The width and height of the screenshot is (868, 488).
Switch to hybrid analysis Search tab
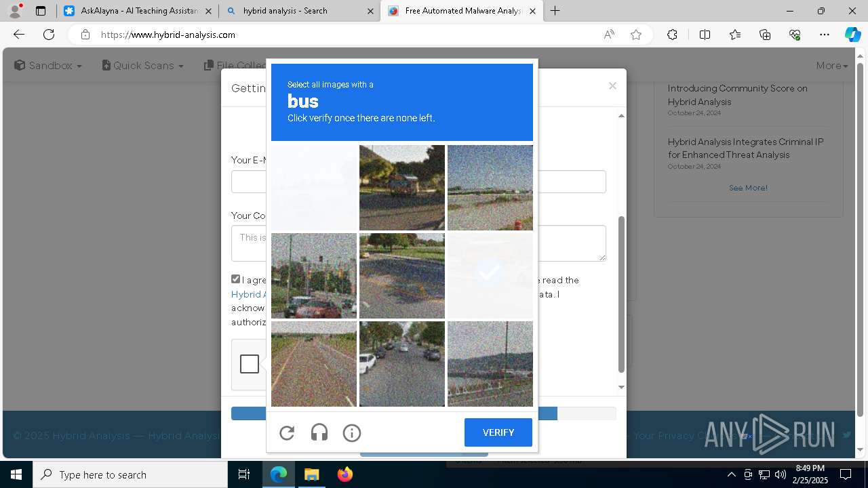(x=299, y=11)
